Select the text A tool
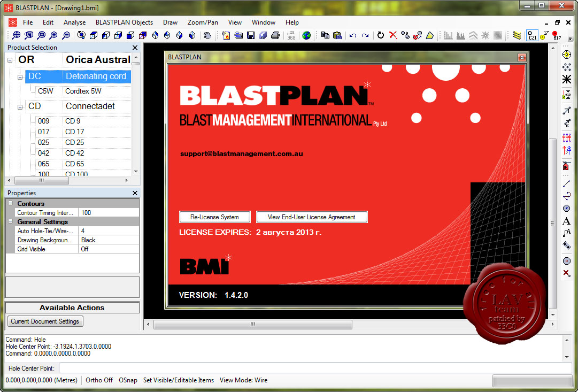Screen dimensions: 578x392 pyautogui.click(x=567, y=221)
